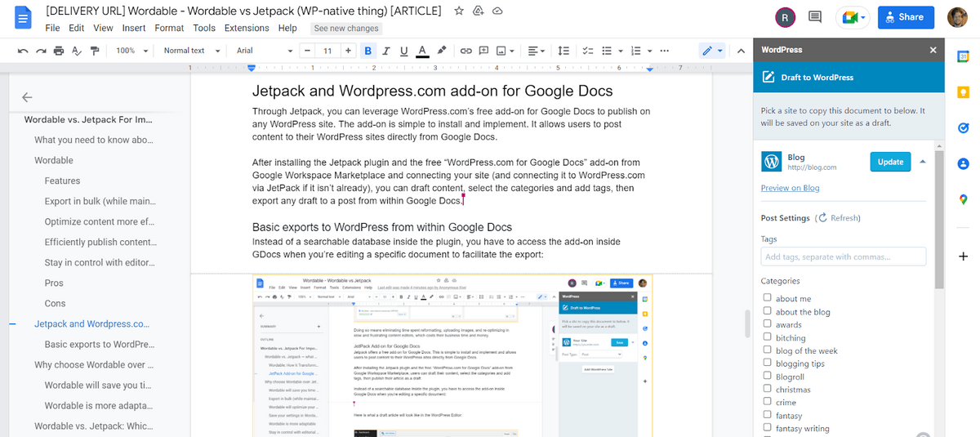
Task: Apply a bulleted list
Action: click(x=607, y=51)
